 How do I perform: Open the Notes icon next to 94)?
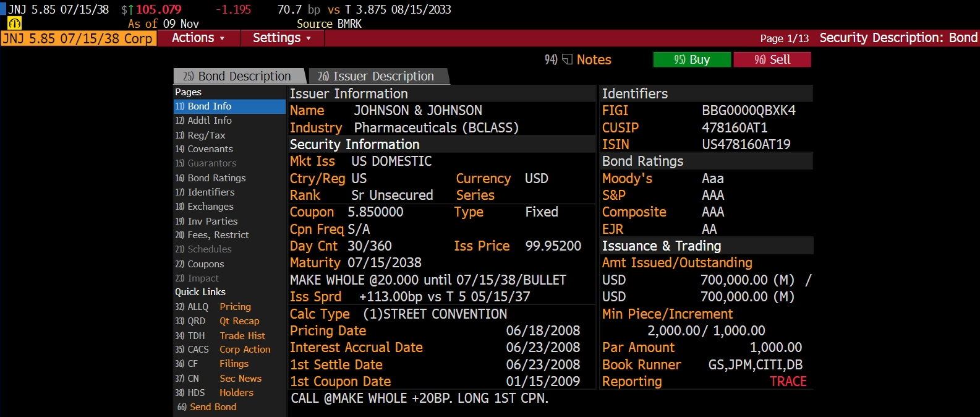[567, 60]
